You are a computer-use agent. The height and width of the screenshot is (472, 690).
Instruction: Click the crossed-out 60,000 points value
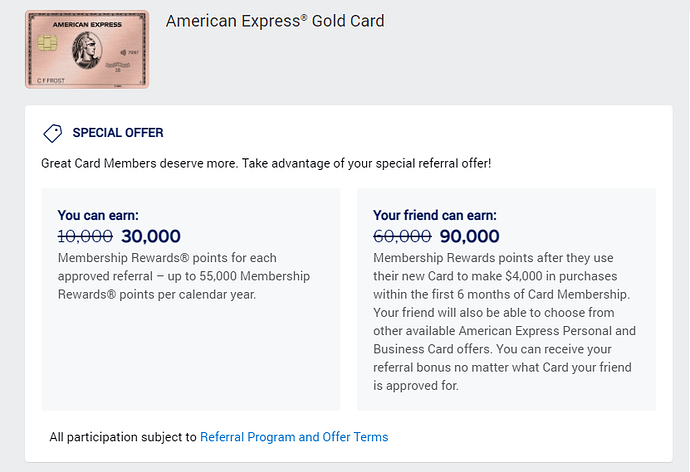click(x=402, y=236)
